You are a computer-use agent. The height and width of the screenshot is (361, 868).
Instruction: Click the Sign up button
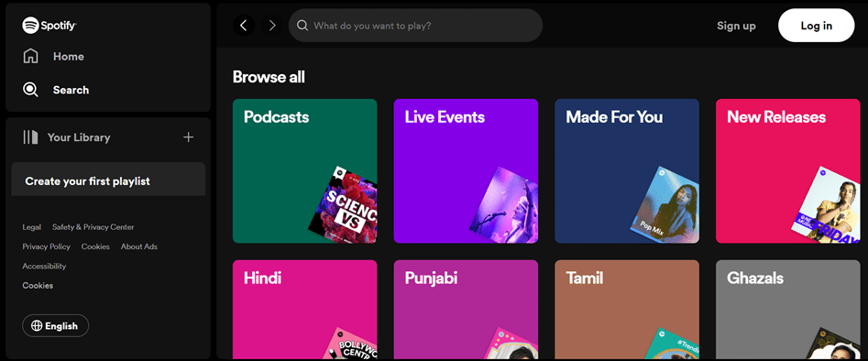point(736,26)
